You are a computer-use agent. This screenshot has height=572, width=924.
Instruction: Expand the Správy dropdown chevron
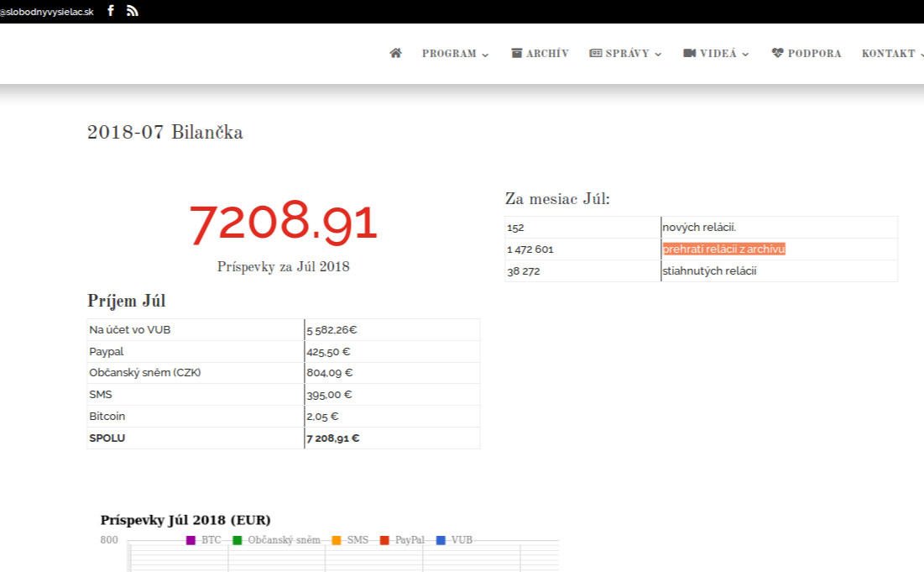click(658, 54)
